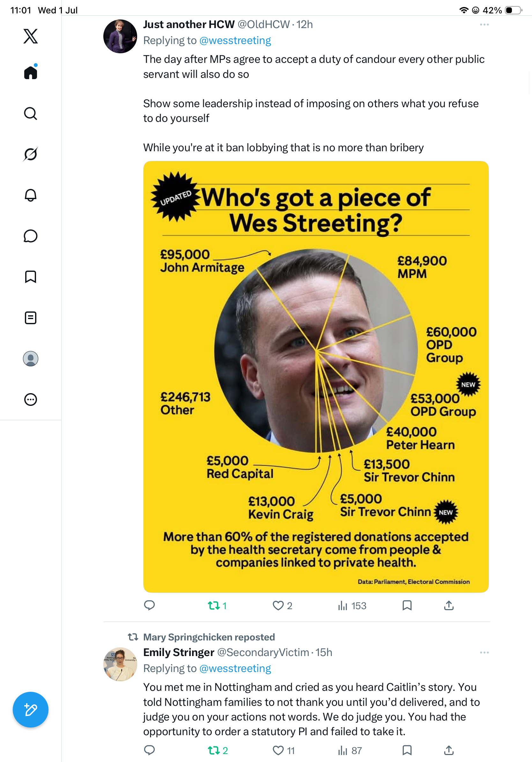Compose a new post with blue button
This screenshot has width=532, height=762.
click(31, 710)
